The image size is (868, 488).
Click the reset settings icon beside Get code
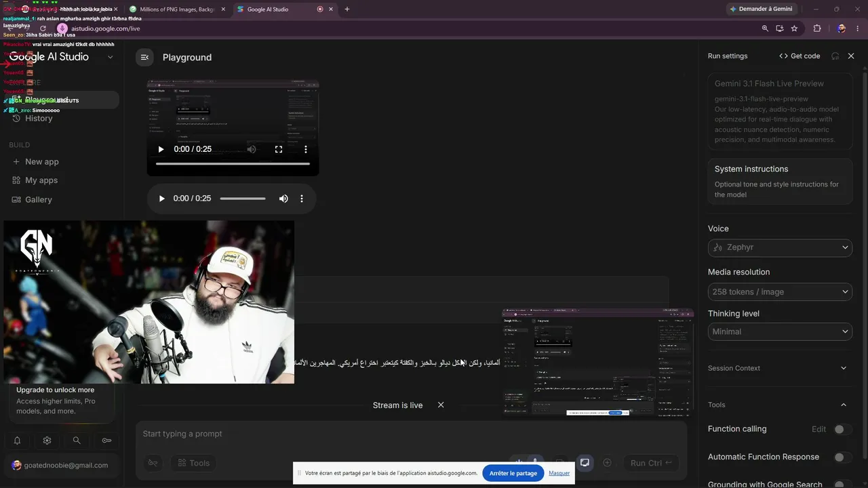coord(835,56)
